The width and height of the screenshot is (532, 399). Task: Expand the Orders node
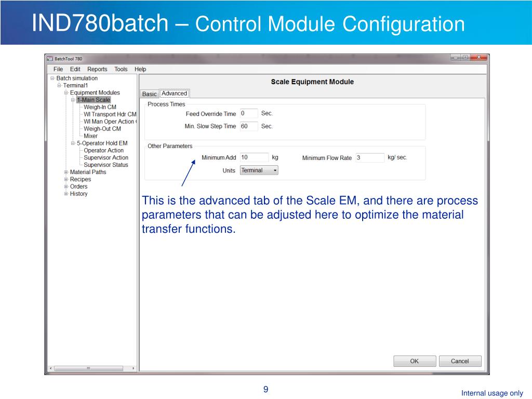pos(66,187)
